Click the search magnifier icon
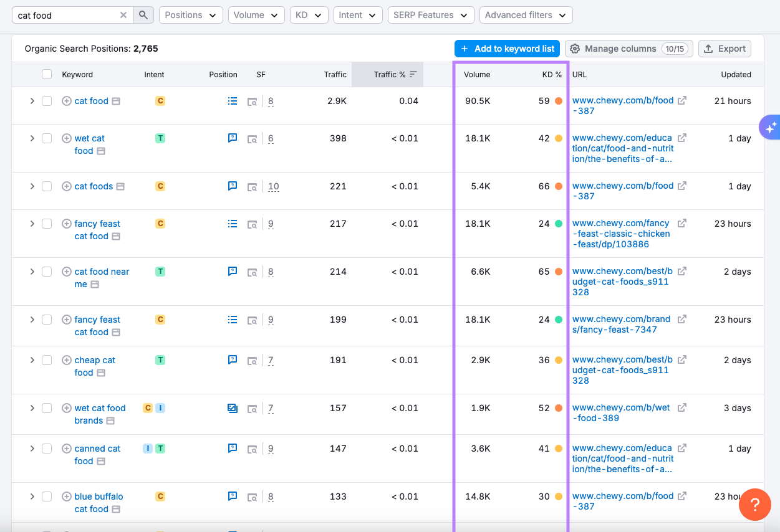780x532 pixels. 143,14
